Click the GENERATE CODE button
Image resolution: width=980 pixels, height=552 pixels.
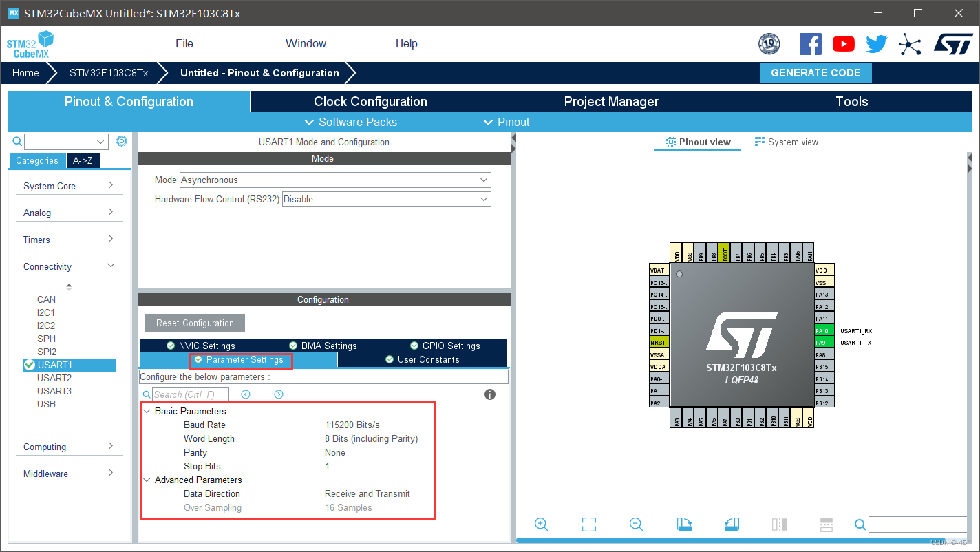point(816,73)
